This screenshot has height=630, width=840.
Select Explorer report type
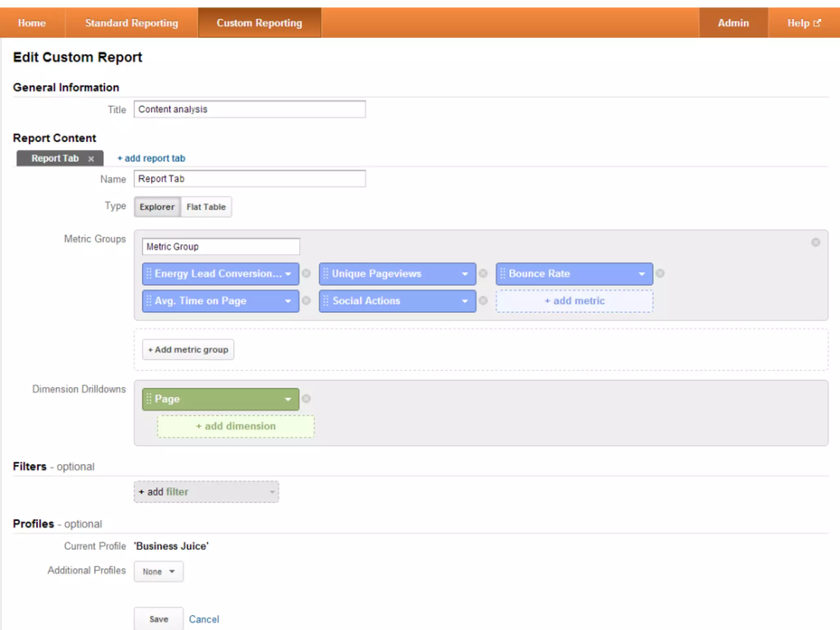(x=157, y=207)
